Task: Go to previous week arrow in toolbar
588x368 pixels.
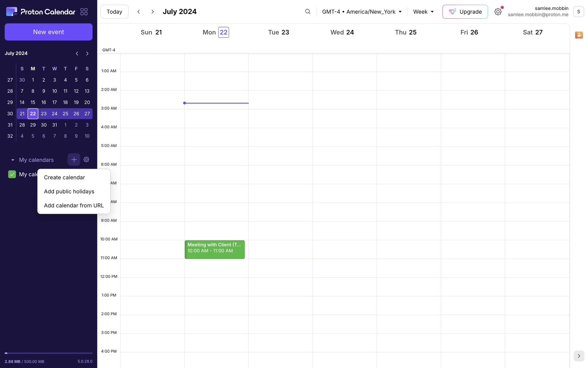Action: [139, 12]
